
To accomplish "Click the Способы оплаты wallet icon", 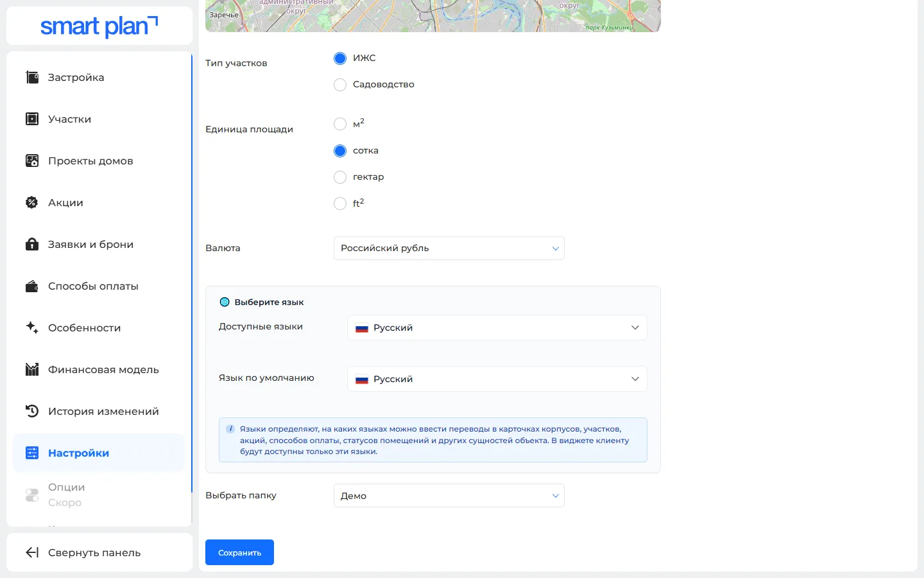I will 32,286.
